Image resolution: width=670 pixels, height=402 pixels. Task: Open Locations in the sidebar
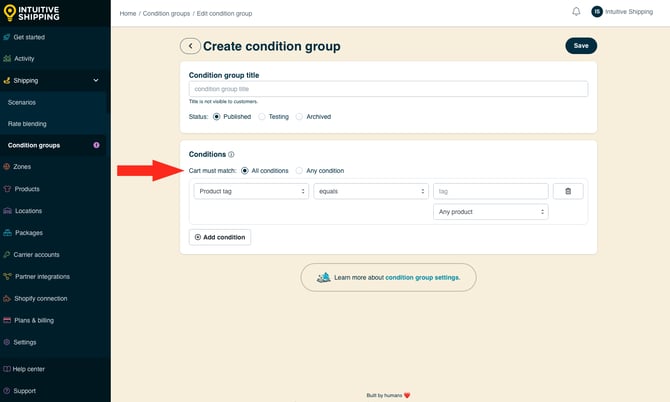(28, 211)
